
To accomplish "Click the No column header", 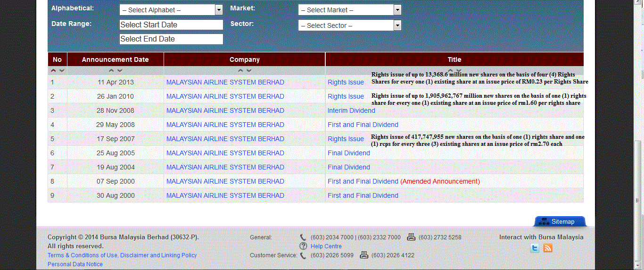I will [x=57, y=59].
